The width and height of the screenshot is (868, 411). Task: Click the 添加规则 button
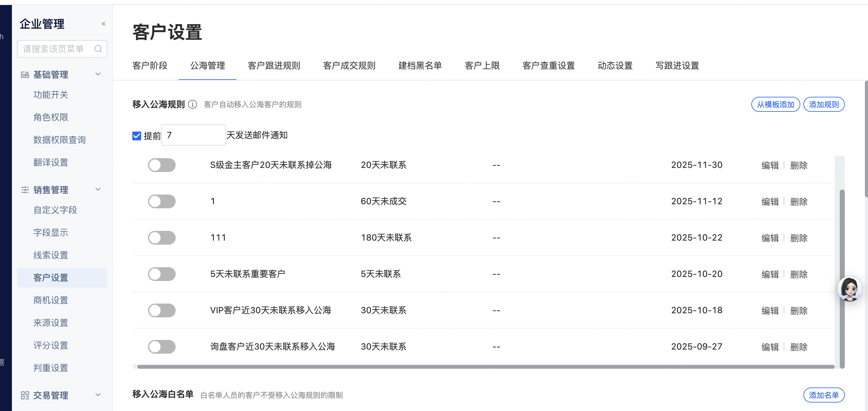click(823, 104)
